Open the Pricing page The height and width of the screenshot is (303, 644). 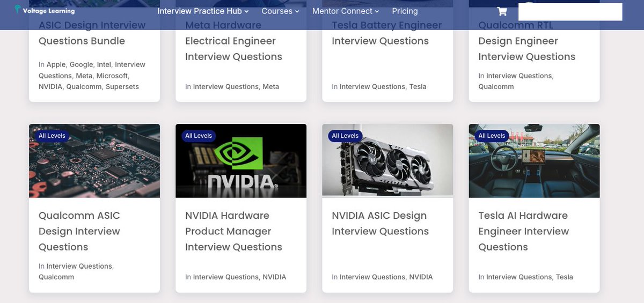coord(405,11)
